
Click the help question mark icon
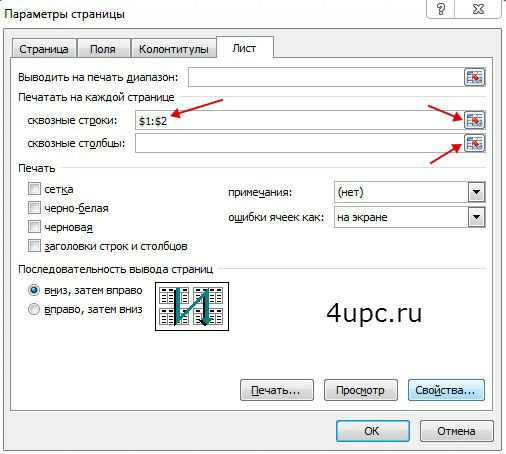click(x=441, y=9)
